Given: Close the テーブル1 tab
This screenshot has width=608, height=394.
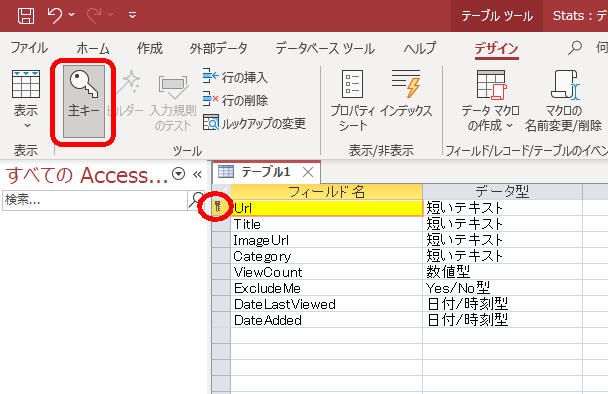Looking at the screenshot, I should [x=308, y=172].
